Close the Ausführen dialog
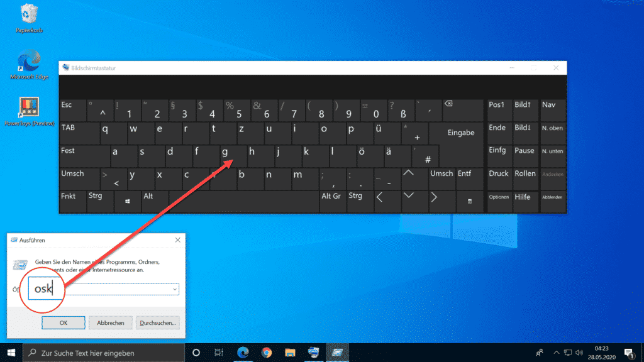The height and width of the screenshot is (362, 644). (x=177, y=239)
